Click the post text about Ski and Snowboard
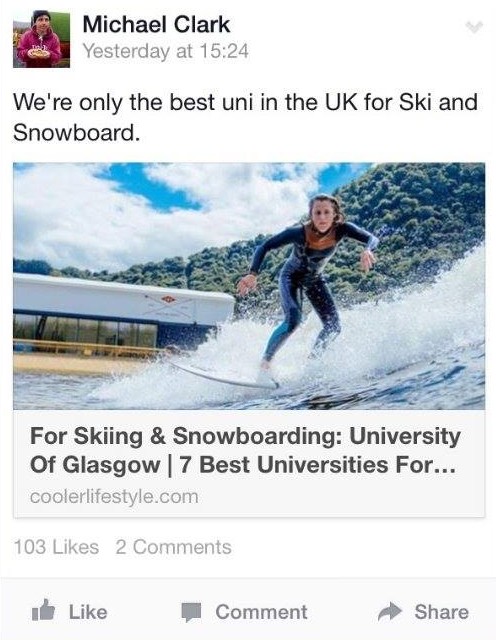Screen dimensions: 496x640 [x=245, y=117]
